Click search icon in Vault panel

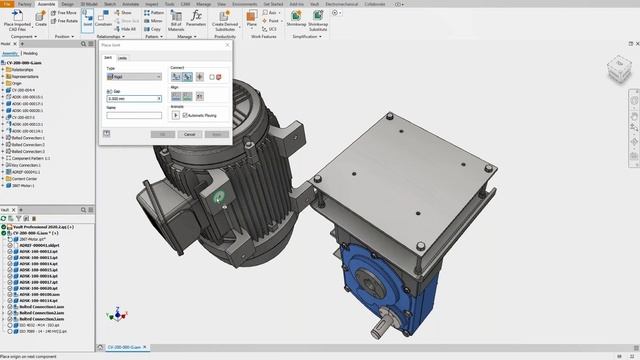tap(83, 210)
